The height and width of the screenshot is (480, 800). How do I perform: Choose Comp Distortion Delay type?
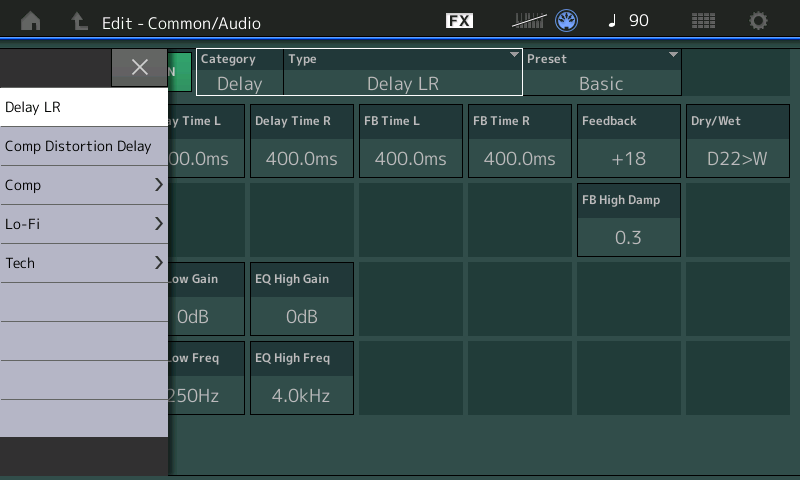tap(83, 146)
